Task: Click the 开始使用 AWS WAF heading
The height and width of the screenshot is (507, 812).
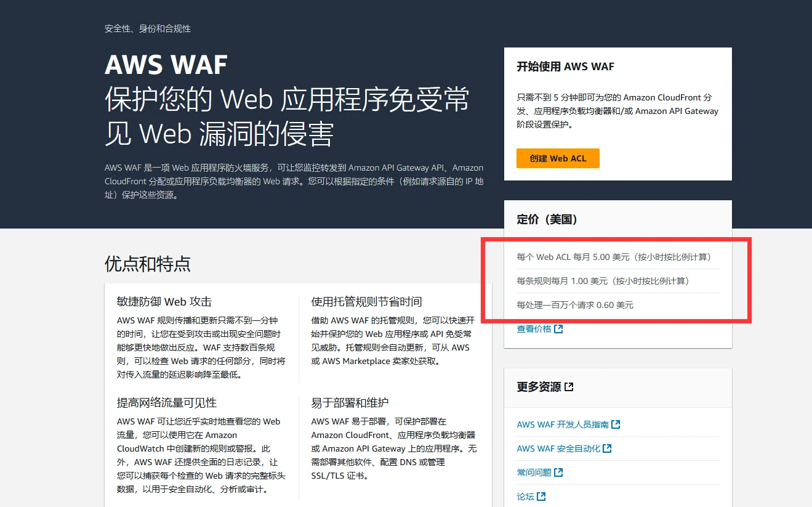Action: 565,67
